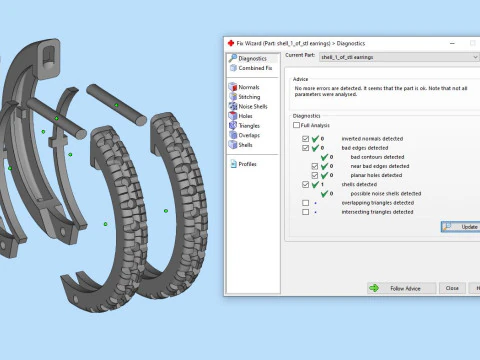Select the Holes fix icon
The image size is (480, 360).
click(x=233, y=116)
